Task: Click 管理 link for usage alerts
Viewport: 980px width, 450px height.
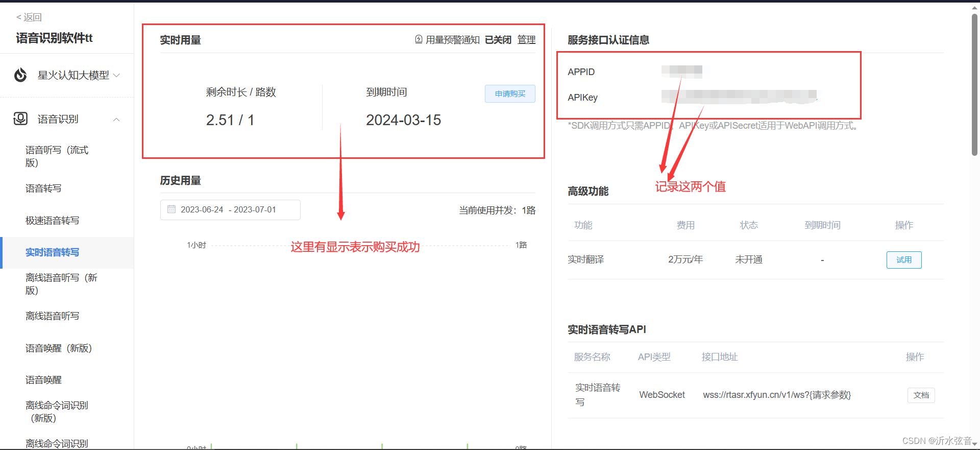Action: (x=526, y=40)
